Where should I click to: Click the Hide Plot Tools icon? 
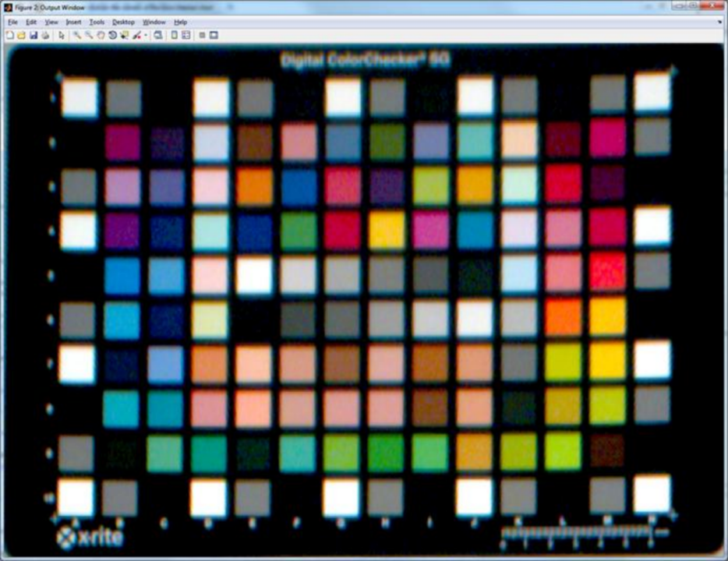pos(202,35)
